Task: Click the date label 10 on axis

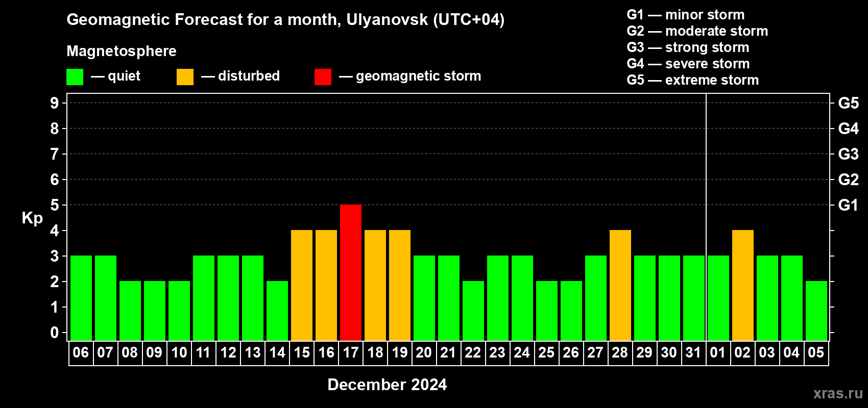Action: tap(179, 353)
